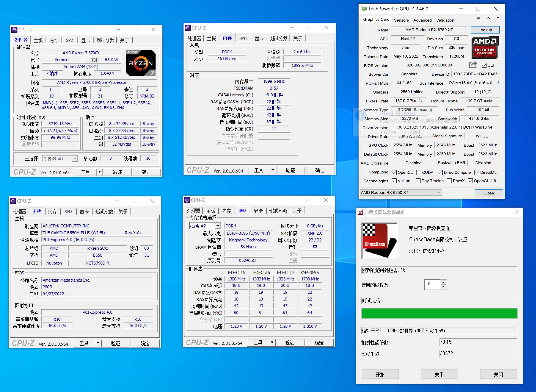
Task: Click the share icon next to BIOS Version
Action: [x=473, y=65]
